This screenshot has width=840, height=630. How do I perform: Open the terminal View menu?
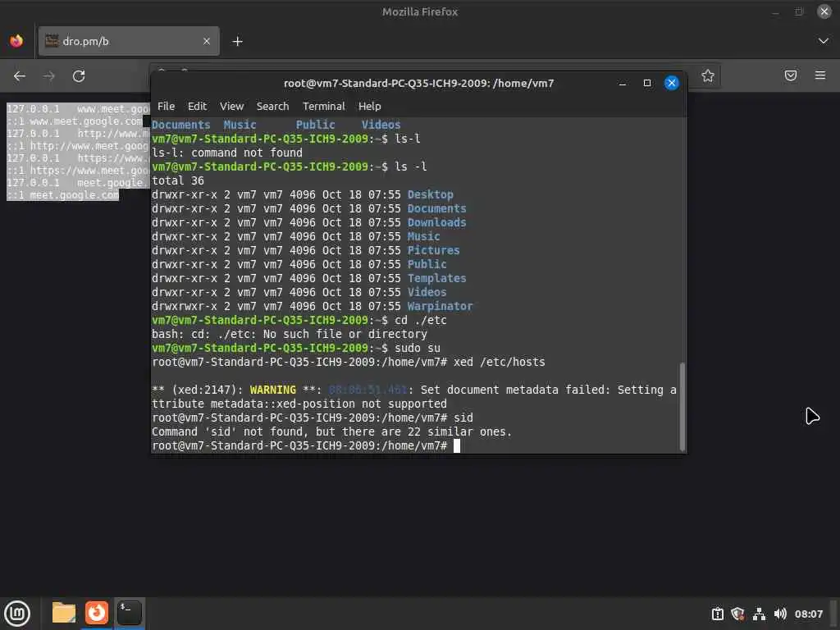(231, 106)
